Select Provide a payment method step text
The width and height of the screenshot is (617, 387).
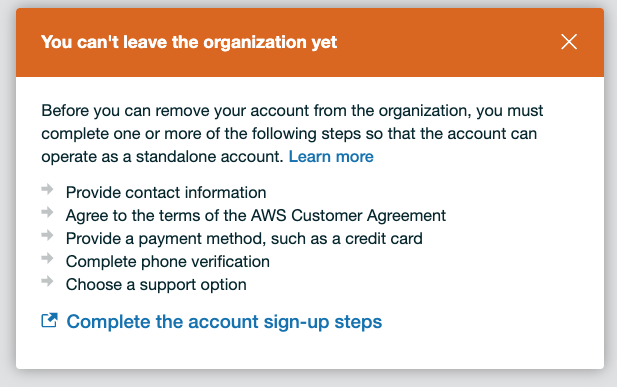point(244,239)
